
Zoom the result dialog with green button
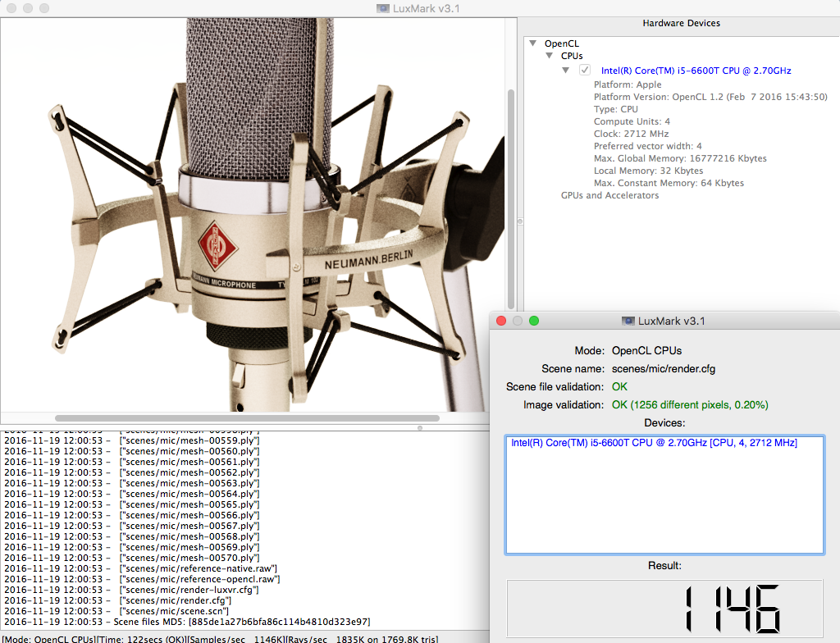click(x=534, y=321)
